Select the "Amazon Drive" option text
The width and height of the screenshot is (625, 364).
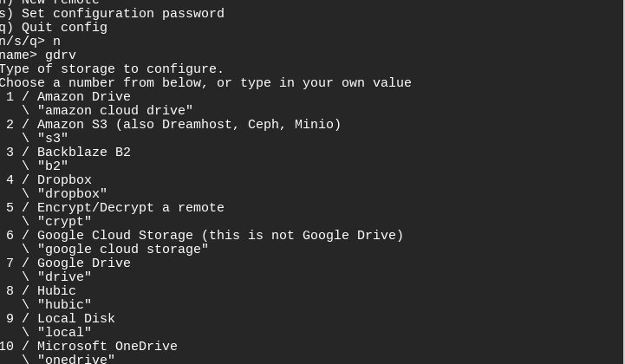coord(83,96)
